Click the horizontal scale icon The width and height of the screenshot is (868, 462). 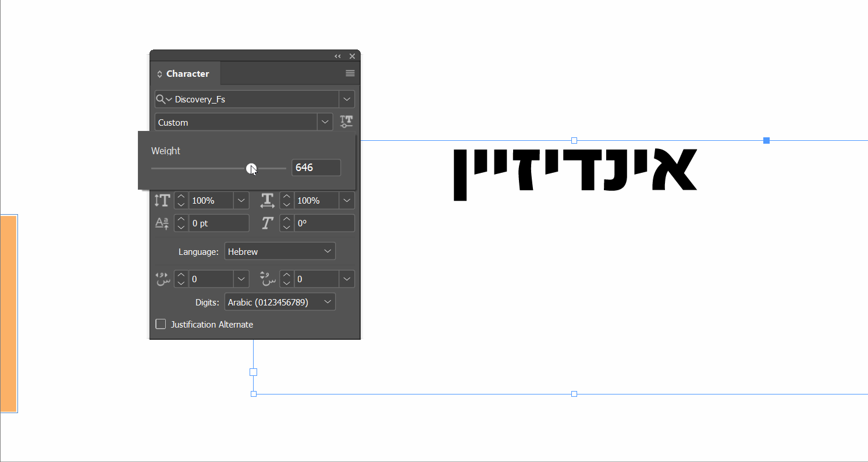pos(267,200)
